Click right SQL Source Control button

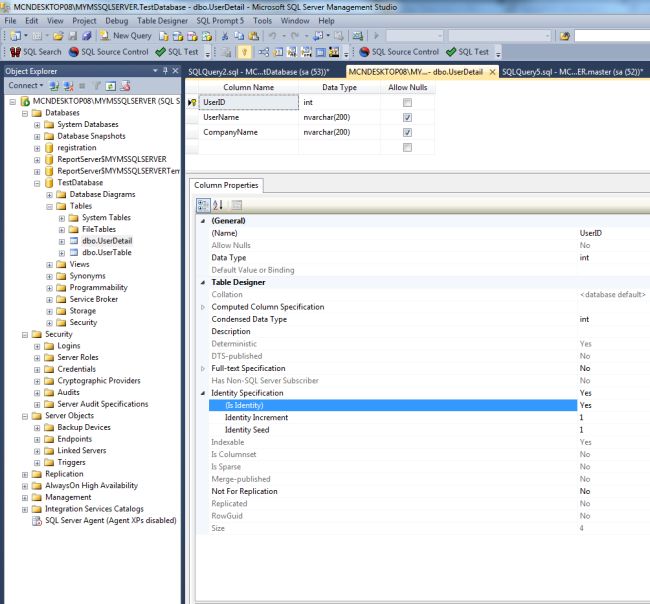pos(400,52)
